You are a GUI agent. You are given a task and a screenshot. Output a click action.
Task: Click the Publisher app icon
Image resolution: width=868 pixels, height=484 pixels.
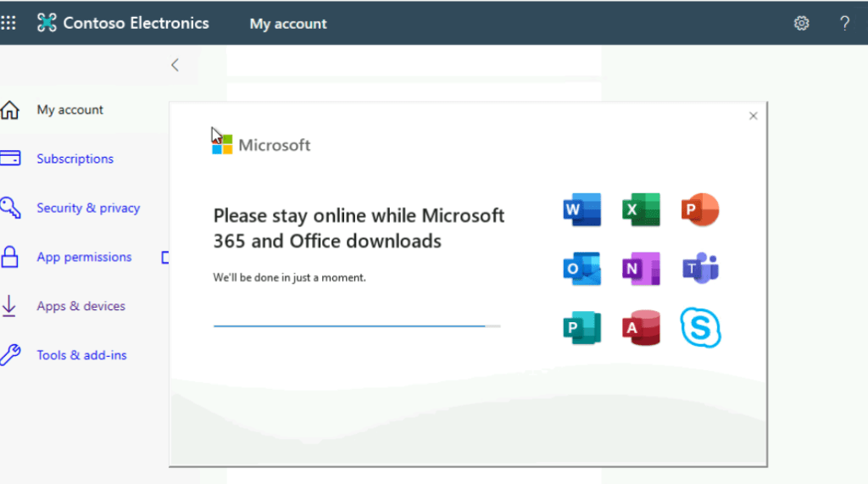(581, 328)
